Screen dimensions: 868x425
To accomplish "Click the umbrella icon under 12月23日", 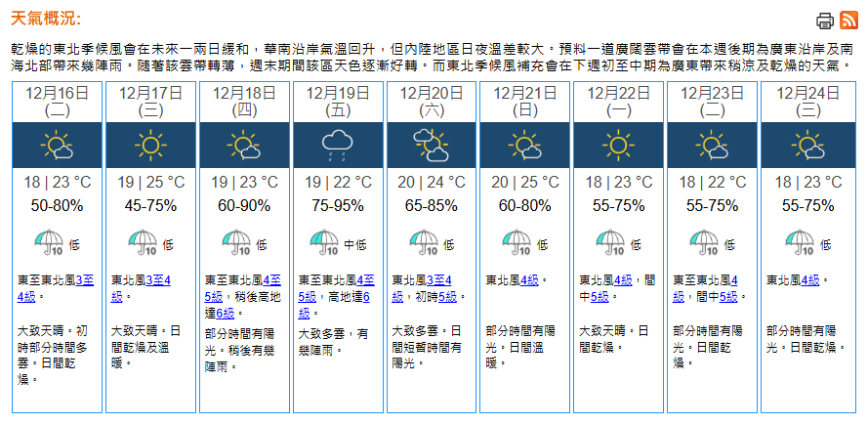I will (x=702, y=242).
